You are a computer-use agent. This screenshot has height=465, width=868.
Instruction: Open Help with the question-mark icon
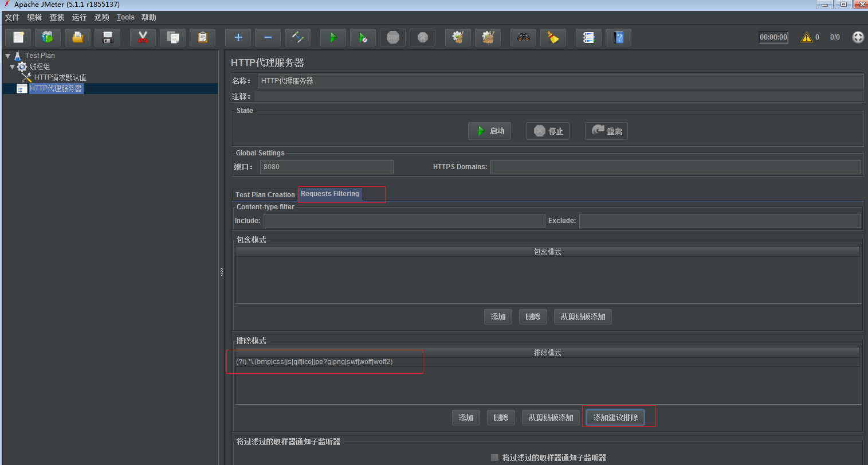(x=619, y=37)
